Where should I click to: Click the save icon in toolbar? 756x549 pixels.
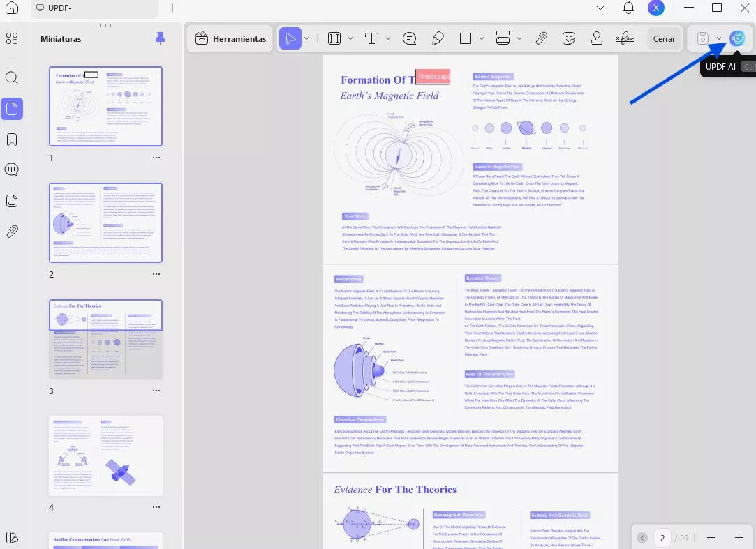[x=703, y=38]
